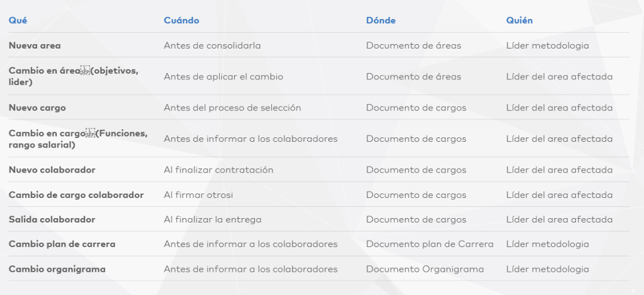Click the "Qué" column header
644x295 pixels.
point(18,20)
